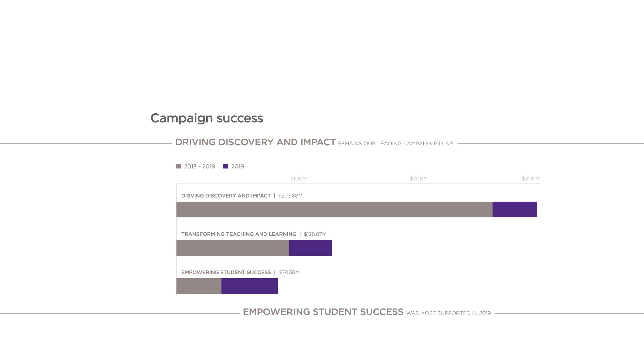The image size is (644, 362).
Task: Click the "Transforming Teaching and Learning" bar label
Action: 238,234
